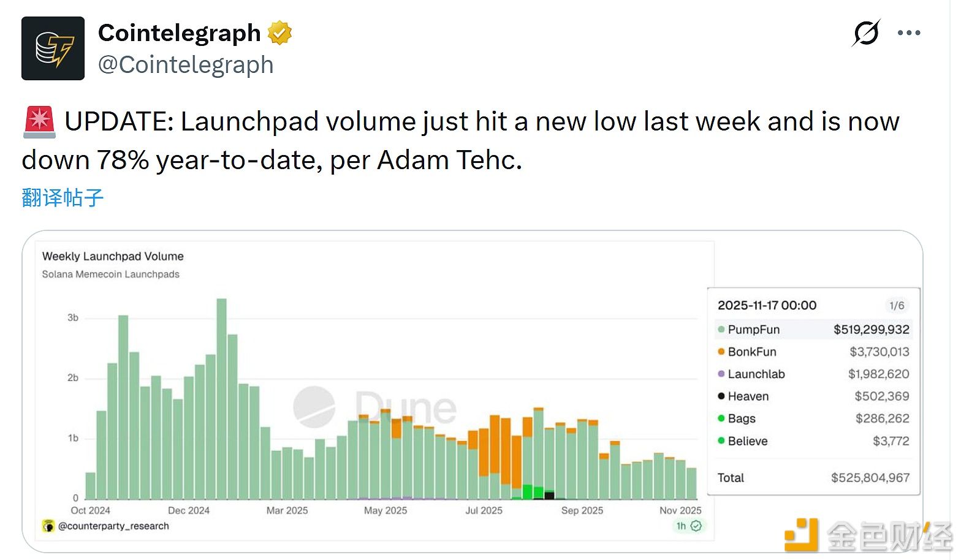Screen dimensions: 961x560
Task: Click the counterparty_research avatar on the chart
Action: [48, 526]
